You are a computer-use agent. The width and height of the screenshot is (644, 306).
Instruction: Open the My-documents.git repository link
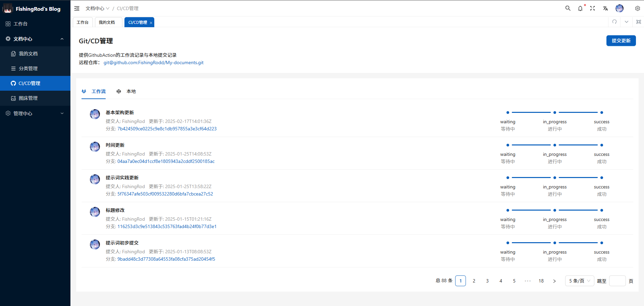(153, 62)
